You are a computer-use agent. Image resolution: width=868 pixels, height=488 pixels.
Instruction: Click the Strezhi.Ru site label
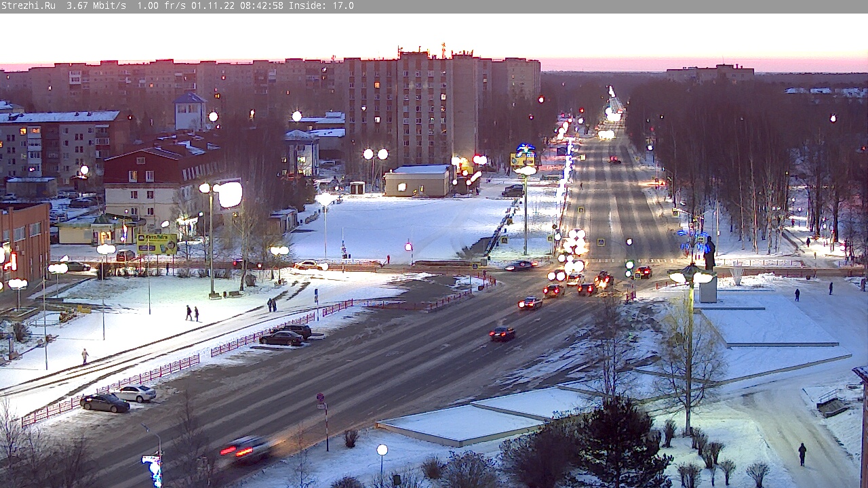coord(28,6)
